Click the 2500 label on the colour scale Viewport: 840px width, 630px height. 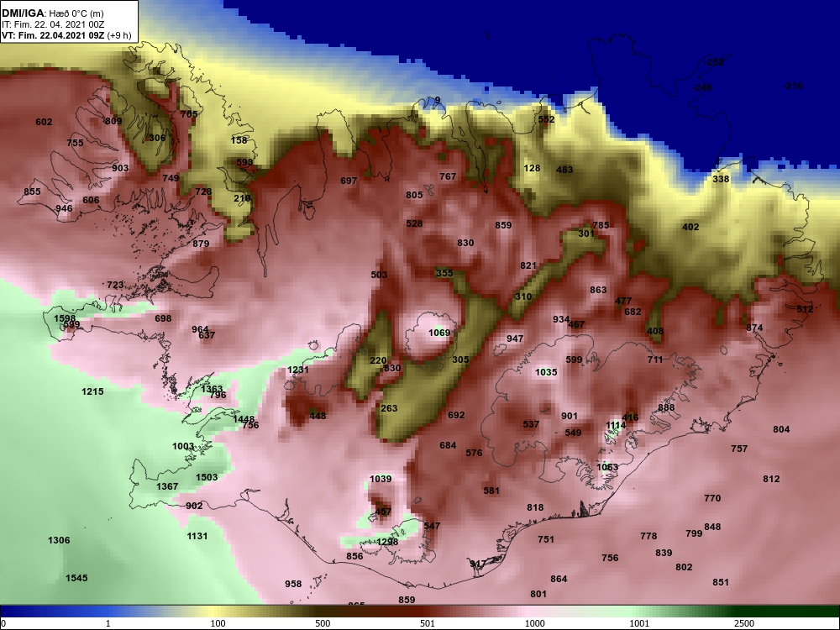[x=743, y=623]
